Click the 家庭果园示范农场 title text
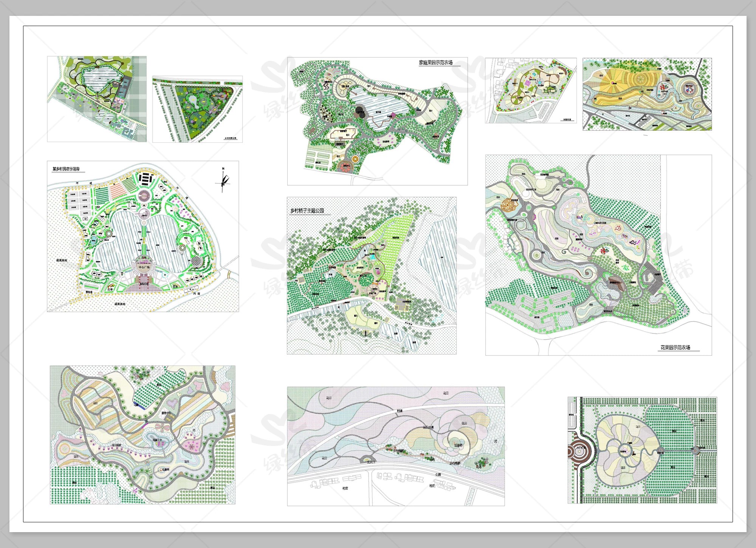The height and width of the screenshot is (548, 756). click(x=435, y=63)
